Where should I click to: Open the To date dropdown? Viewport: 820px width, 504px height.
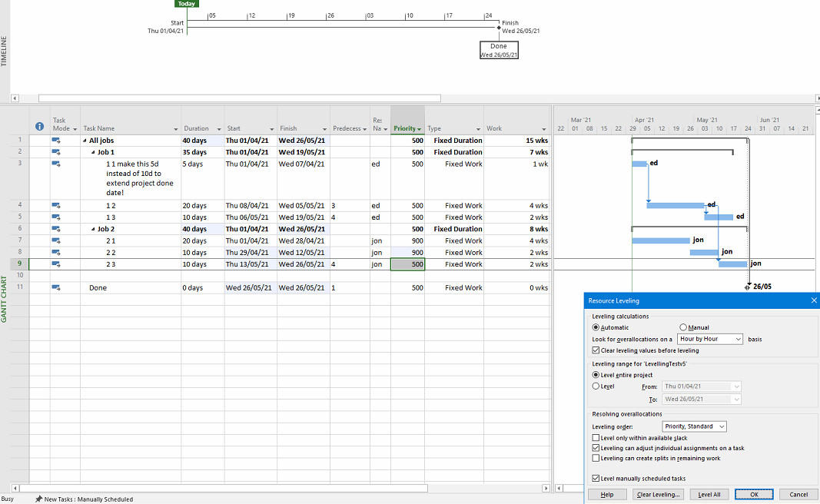[736, 399]
